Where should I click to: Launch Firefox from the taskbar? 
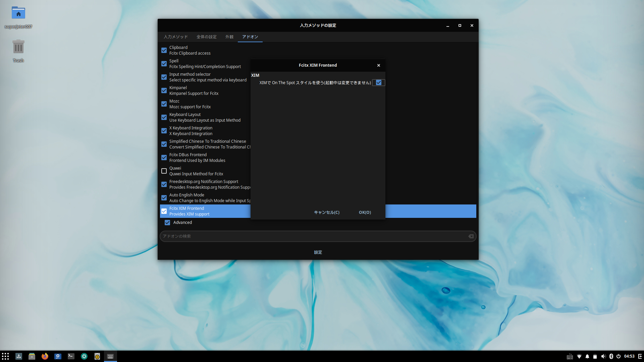[45, 356]
